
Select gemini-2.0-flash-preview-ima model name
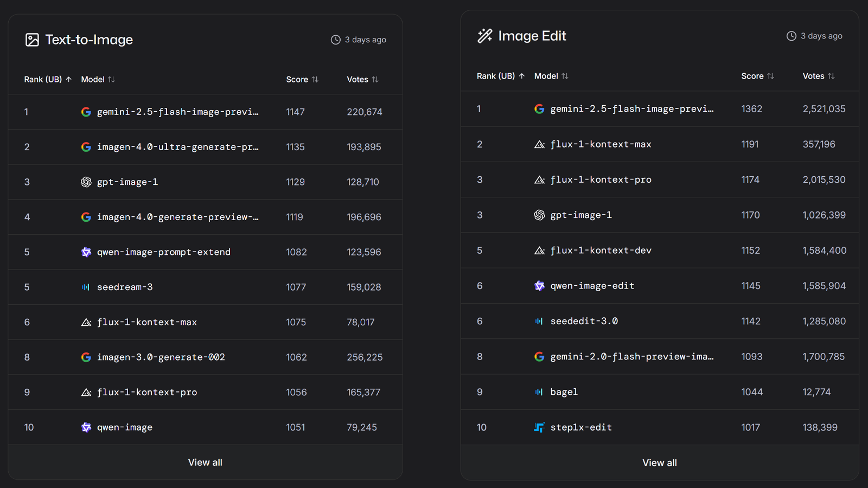tap(632, 357)
